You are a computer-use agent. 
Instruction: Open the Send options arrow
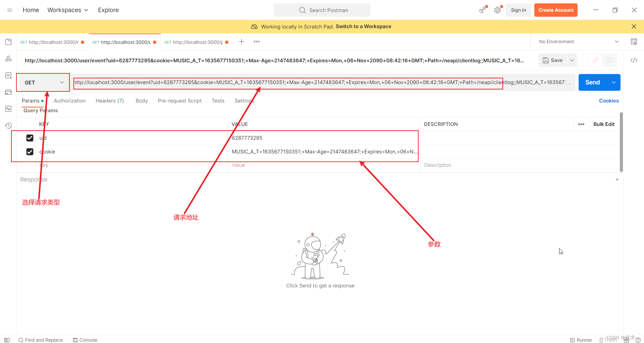[x=613, y=82]
